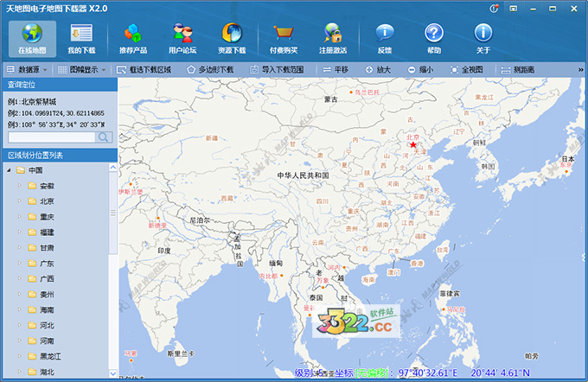Open 帮助 help
Image resolution: width=588 pixels, height=382 pixels.
(x=434, y=39)
